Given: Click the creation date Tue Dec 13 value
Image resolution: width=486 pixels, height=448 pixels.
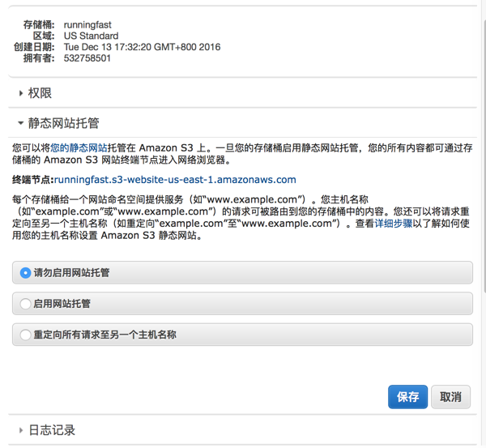Looking at the screenshot, I should click(142, 47).
